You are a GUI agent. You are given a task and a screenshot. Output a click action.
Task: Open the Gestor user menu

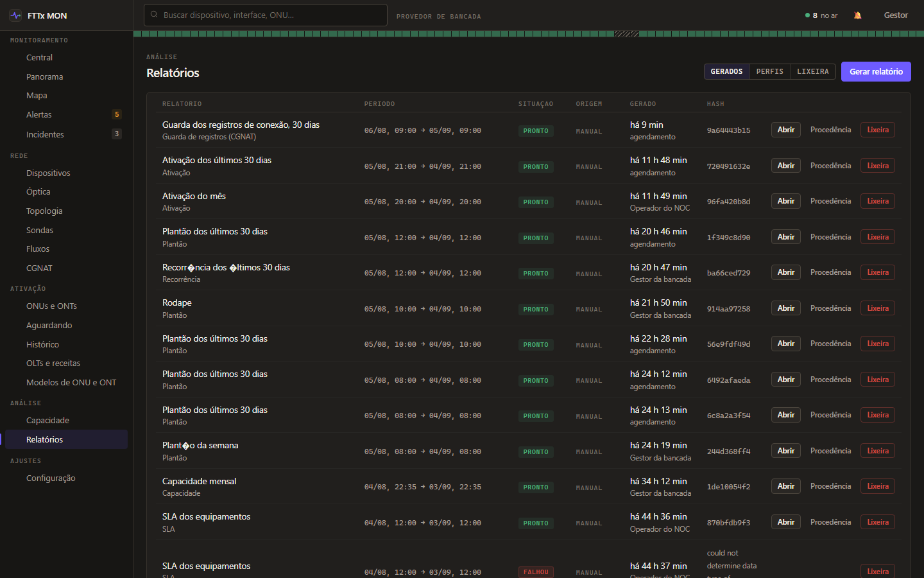pyautogui.click(x=896, y=15)
